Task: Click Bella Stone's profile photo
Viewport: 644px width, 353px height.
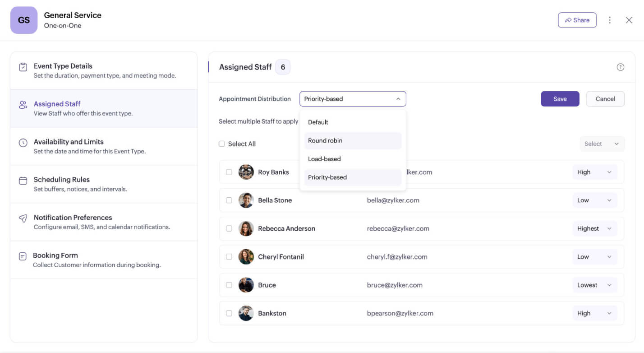Action: tap(246, 200)
